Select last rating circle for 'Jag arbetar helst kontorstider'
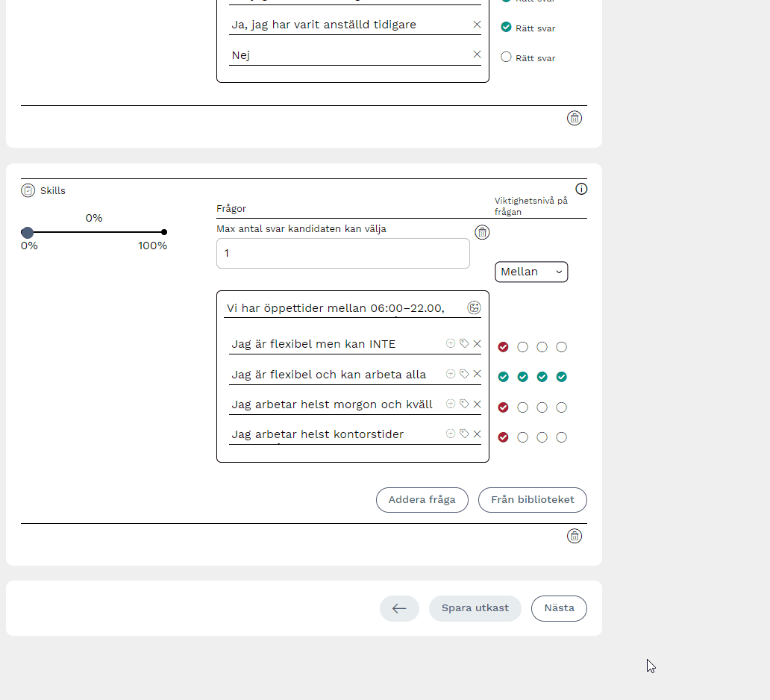The width and height of the screenshot is (770, 700). pos(562,437)
